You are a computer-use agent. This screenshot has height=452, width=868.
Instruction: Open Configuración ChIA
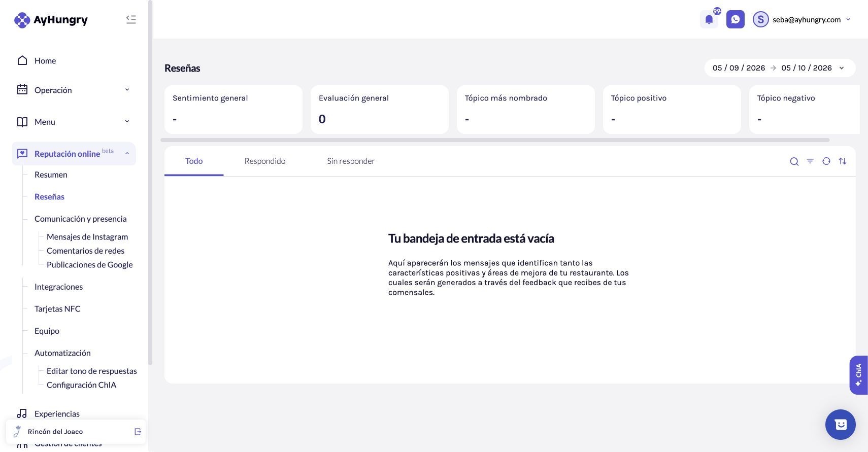pos(81,385)
